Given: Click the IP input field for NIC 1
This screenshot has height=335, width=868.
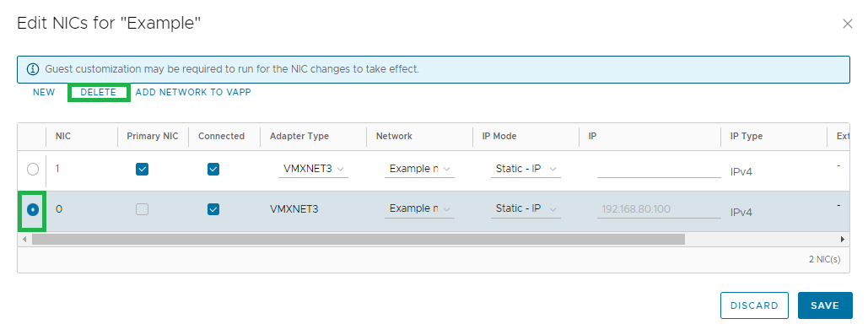Looking at the screenshot, I should (659, 170).
